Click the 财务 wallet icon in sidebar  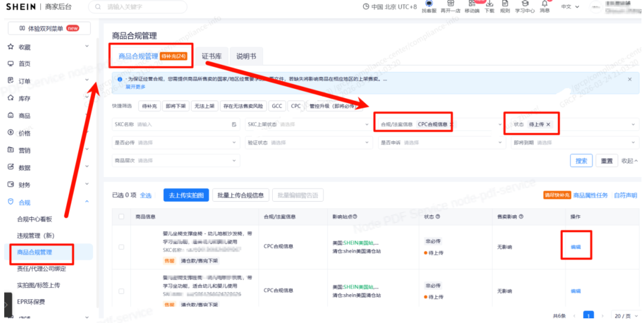pos(11,185)
